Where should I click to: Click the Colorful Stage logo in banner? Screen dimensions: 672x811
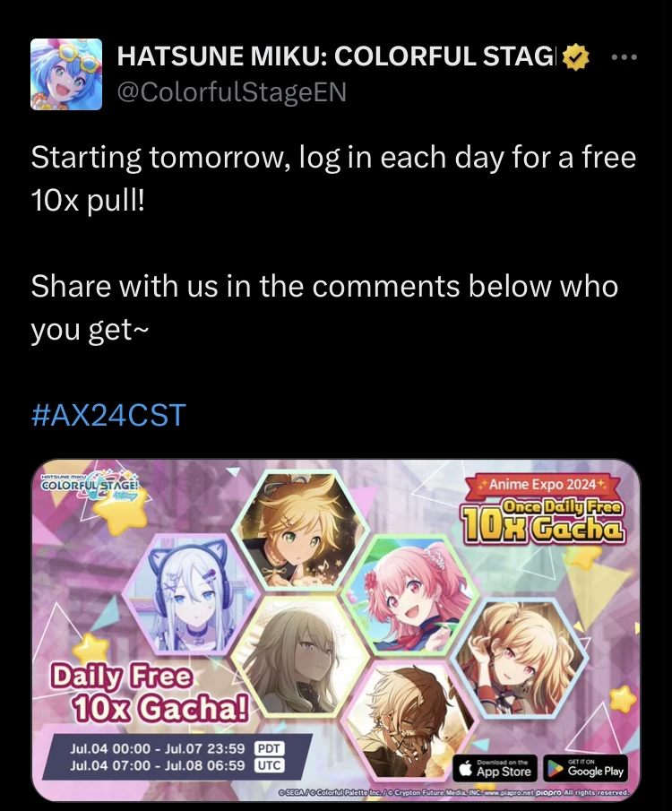(90, 487)
